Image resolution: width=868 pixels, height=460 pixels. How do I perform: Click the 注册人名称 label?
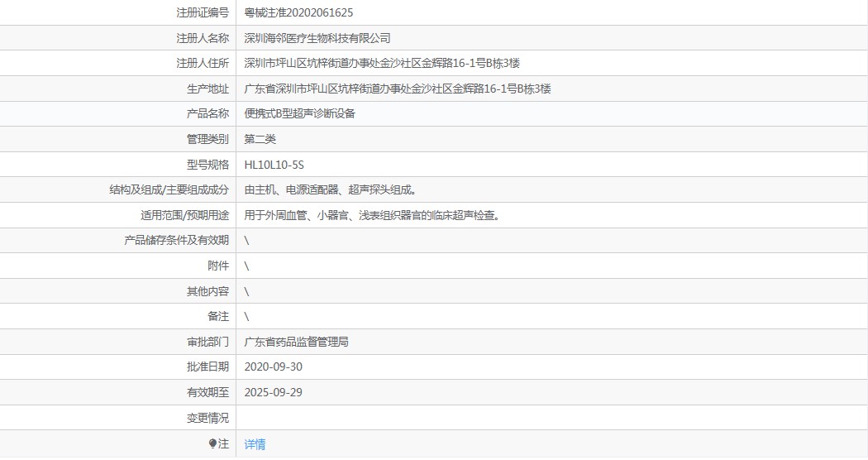203,38
